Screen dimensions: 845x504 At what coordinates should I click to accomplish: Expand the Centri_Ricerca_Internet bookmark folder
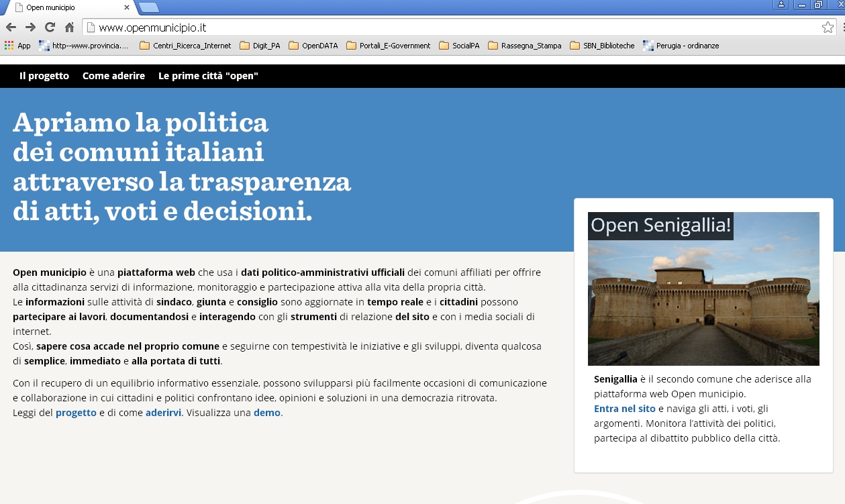[185, 46]
